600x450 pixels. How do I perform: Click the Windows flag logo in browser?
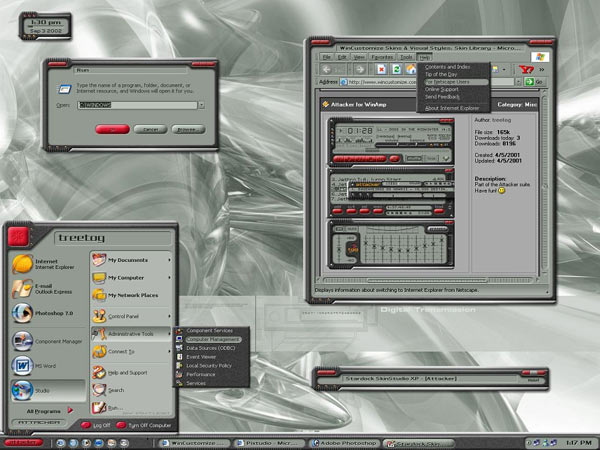pyautogui.click(x=540, y=57)
